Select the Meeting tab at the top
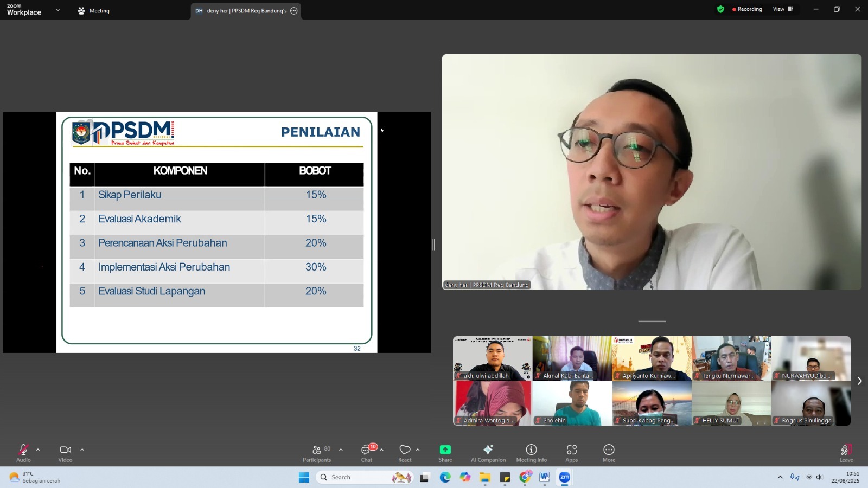The image size is (868, 488). click(93, 10)
